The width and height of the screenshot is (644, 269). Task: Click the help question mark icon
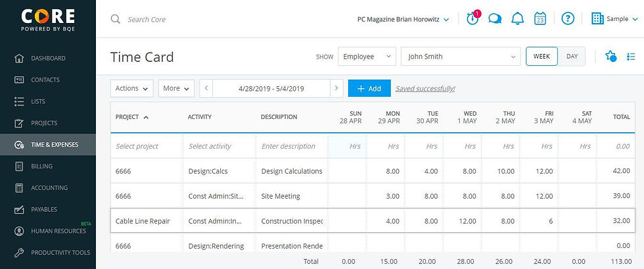click(568, 19)
